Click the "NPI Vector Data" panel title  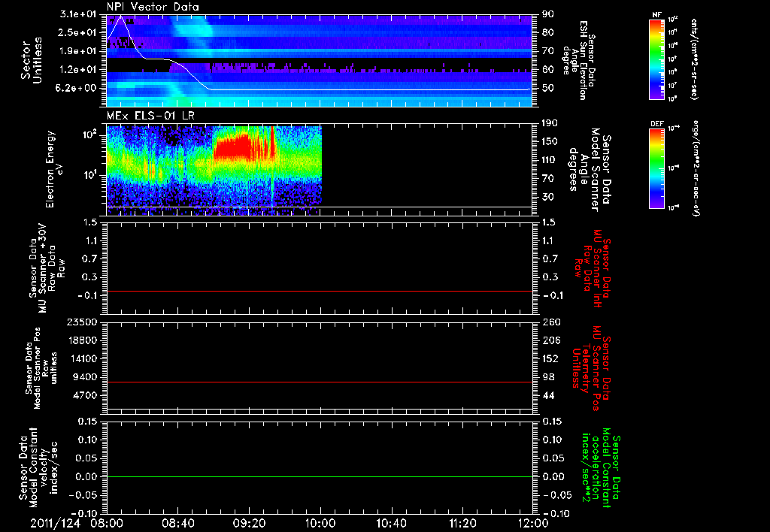click(x=153, y=7)
